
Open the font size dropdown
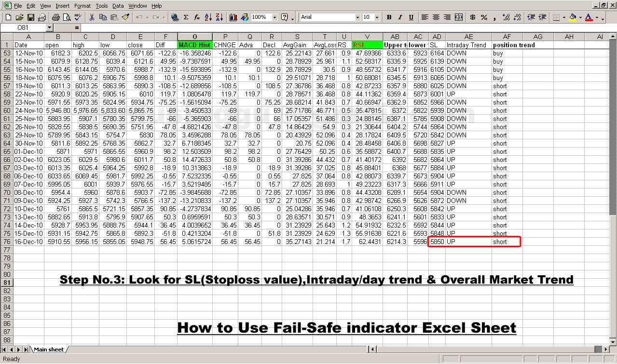click(377, 17)
